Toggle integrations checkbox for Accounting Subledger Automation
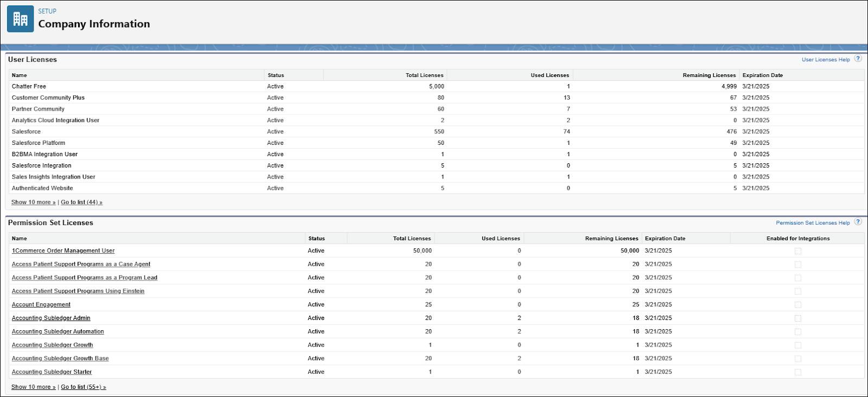Image resolution: width=868 pixels, height=397 pixels. tap(798, 332)
